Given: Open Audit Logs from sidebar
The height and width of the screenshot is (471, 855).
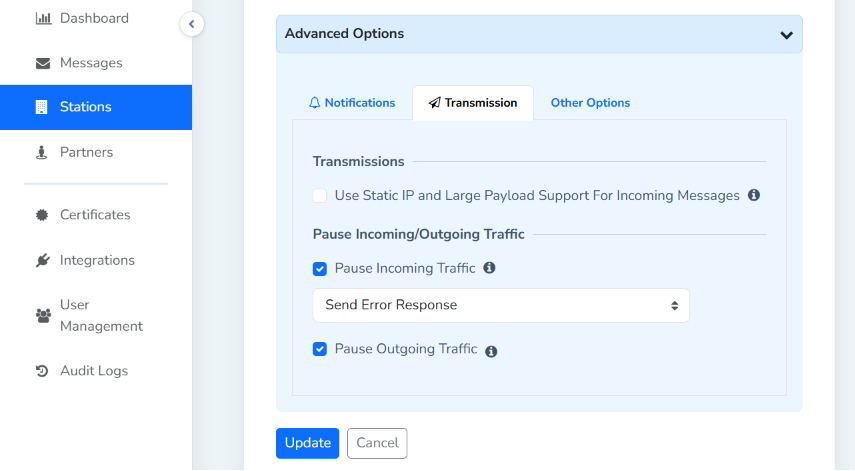Looking at the screenshot, I should (95, 371).
